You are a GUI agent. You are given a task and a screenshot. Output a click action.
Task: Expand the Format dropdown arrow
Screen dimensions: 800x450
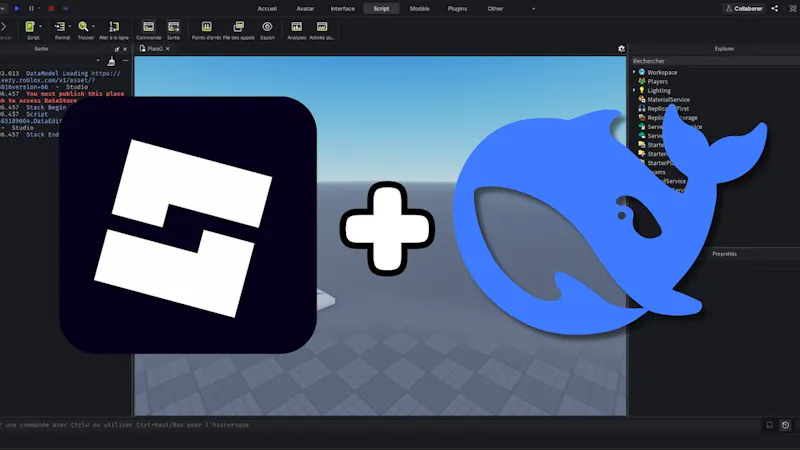[70, 27]
